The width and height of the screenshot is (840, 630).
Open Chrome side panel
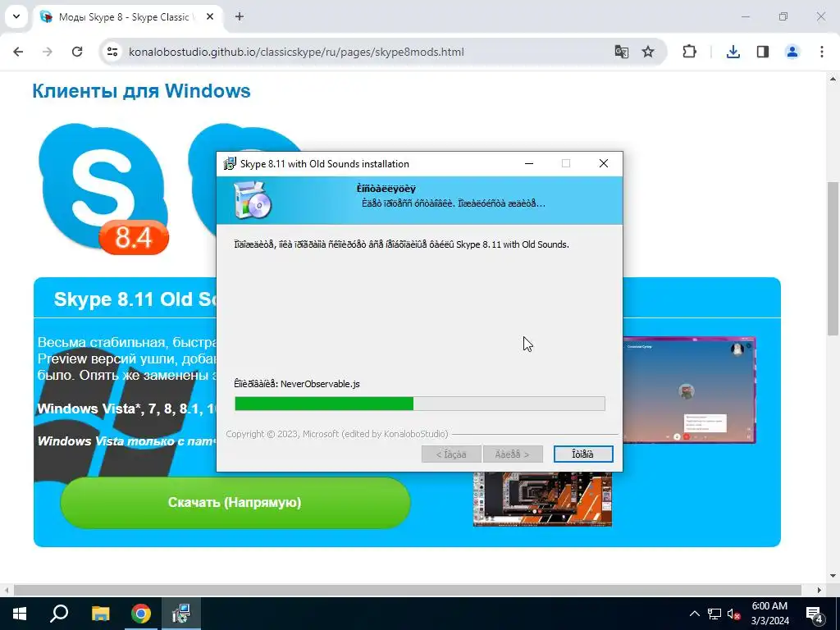763,52
